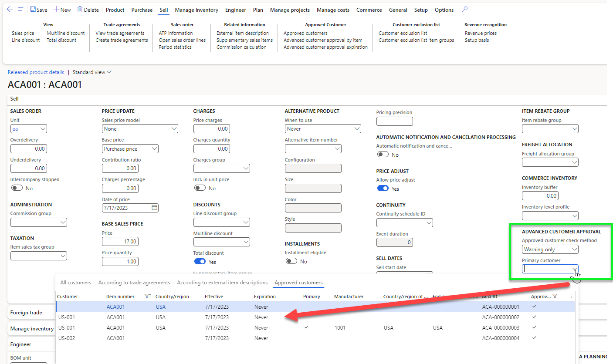Enable the Intercompany stopped toggle

point(17,188)
